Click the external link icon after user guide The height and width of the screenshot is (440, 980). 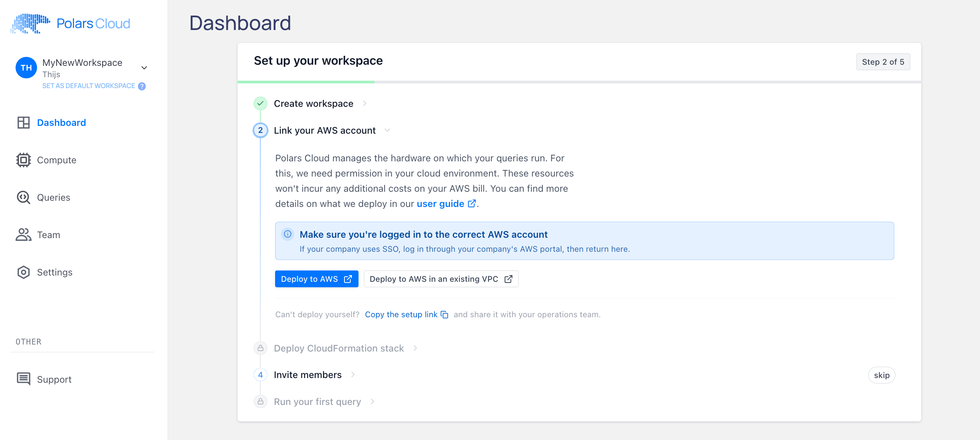click(471, 203)
